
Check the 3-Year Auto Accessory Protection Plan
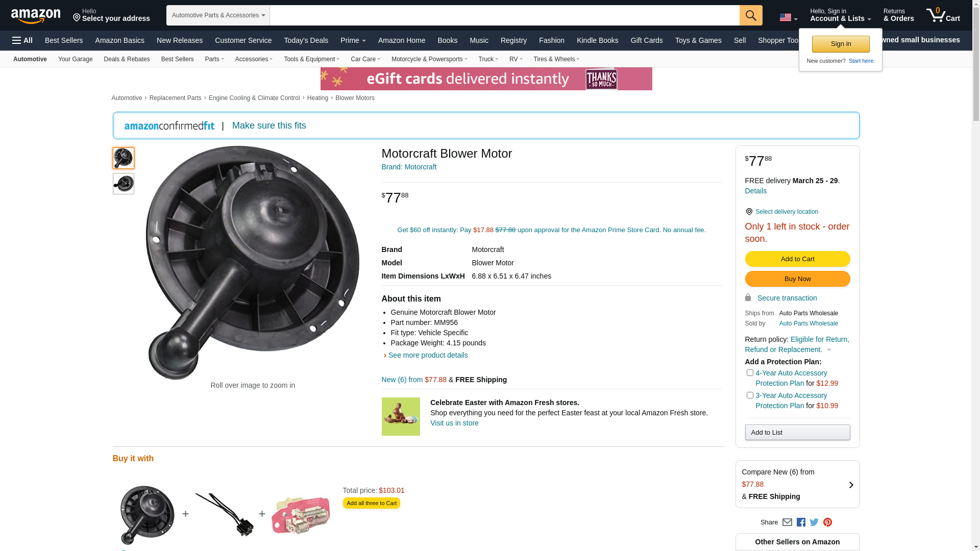750,395
